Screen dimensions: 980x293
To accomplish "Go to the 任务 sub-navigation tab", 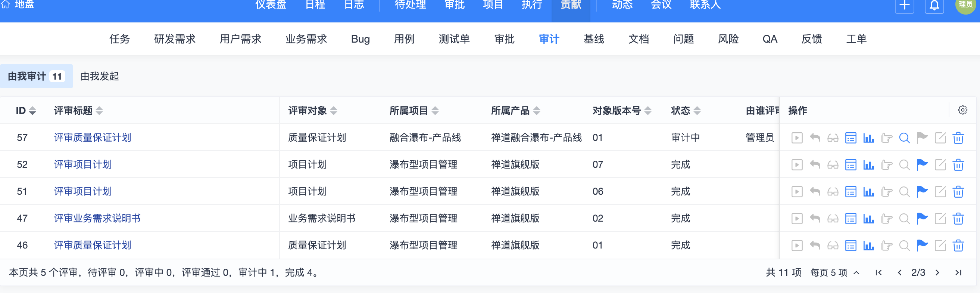I will tap(119, 39).
